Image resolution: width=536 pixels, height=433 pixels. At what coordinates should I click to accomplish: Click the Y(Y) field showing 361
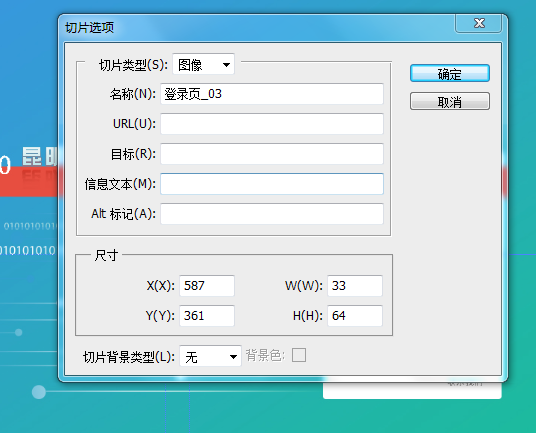click(207, 315)
